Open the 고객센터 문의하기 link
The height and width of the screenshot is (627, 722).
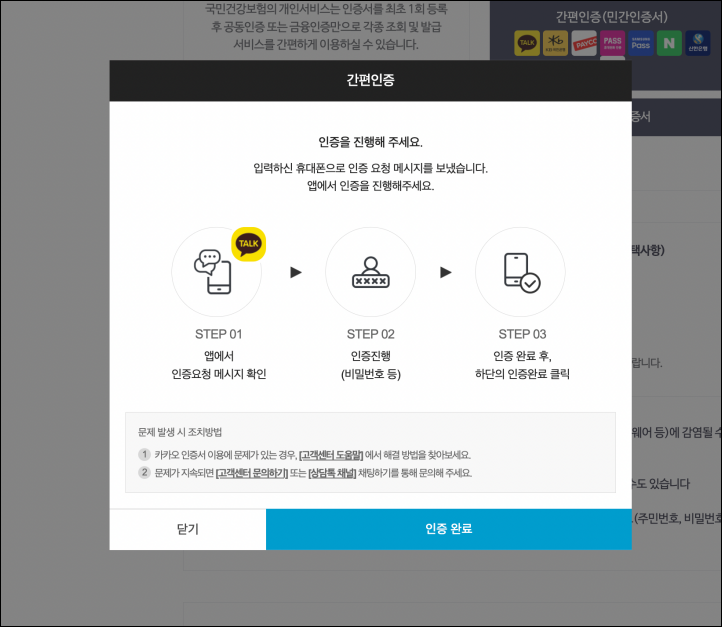point(252,473)
